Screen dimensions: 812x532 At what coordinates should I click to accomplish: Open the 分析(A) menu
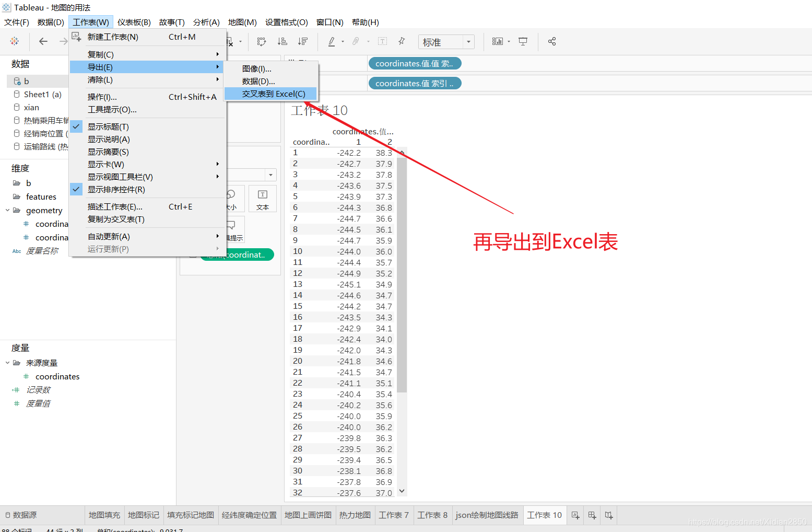[x=206, y=22]
